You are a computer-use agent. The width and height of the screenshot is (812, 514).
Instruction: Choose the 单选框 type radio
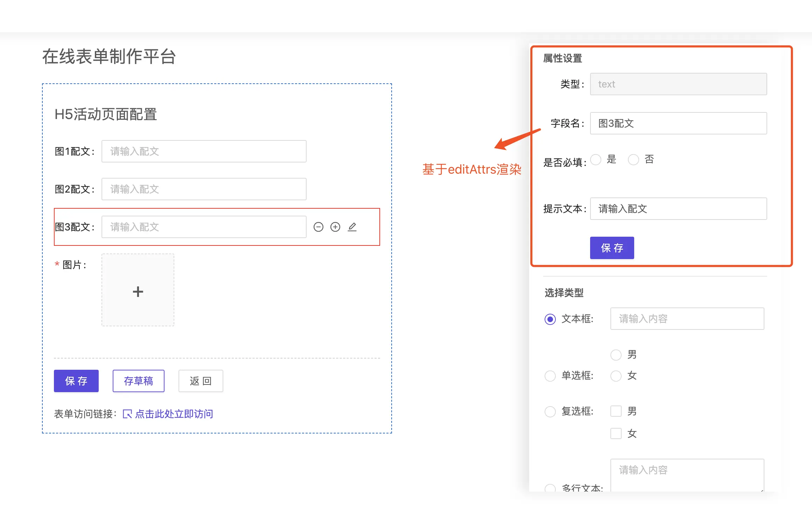coord(550,376)
